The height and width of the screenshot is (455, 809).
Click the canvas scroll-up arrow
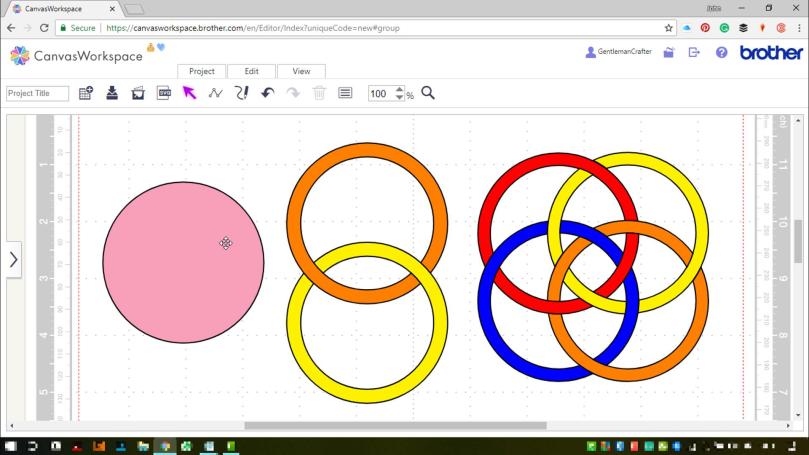pos(798,120)
